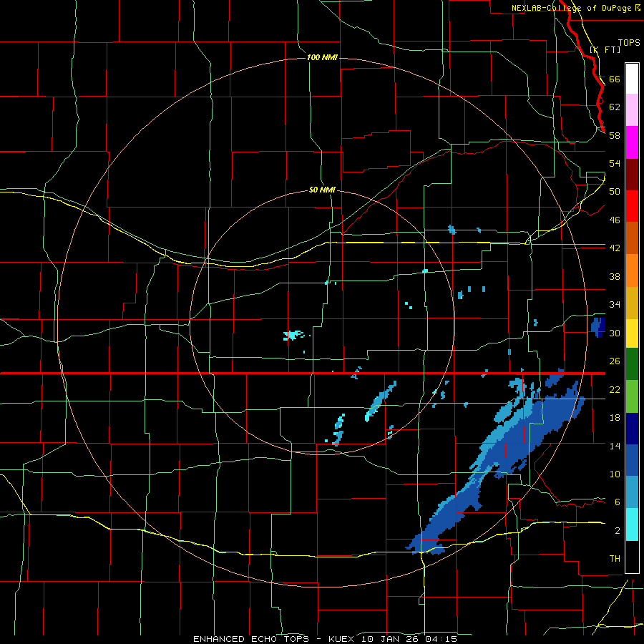Click the '46' legend value

point(615,220)
